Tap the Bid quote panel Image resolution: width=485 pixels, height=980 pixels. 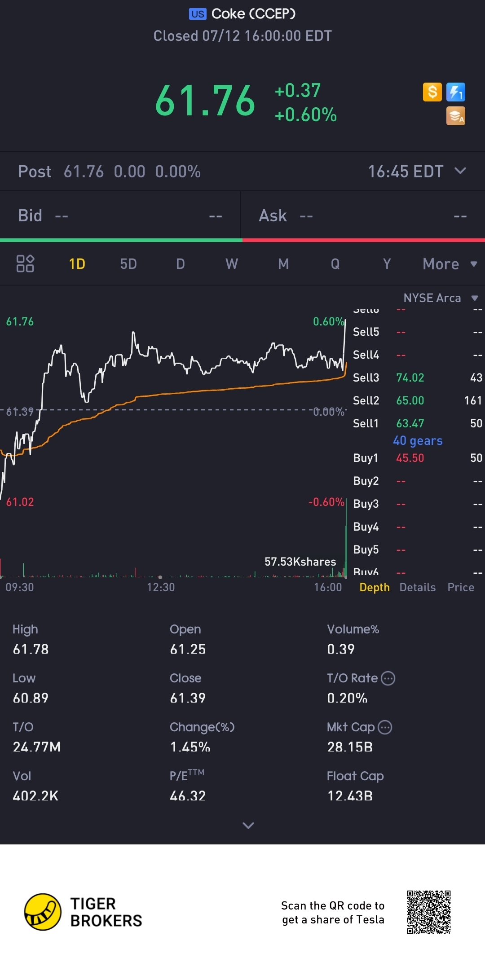pos(120,215)
